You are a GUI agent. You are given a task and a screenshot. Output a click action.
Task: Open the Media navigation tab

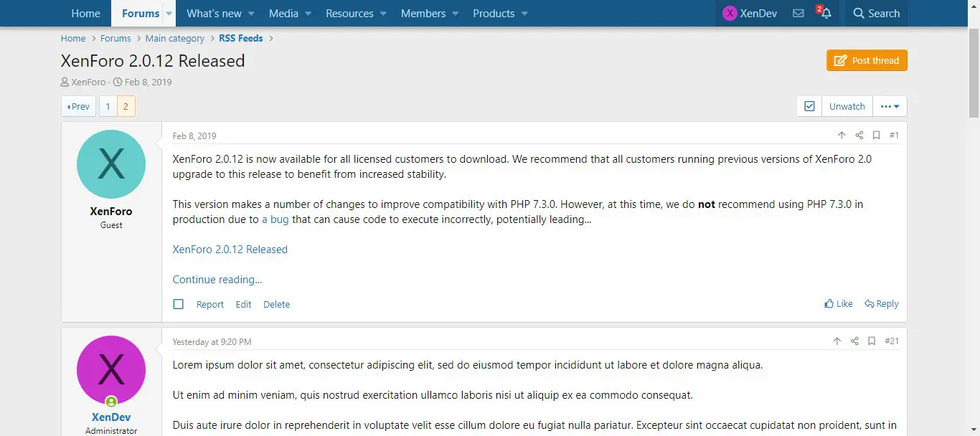coord(283,14)
